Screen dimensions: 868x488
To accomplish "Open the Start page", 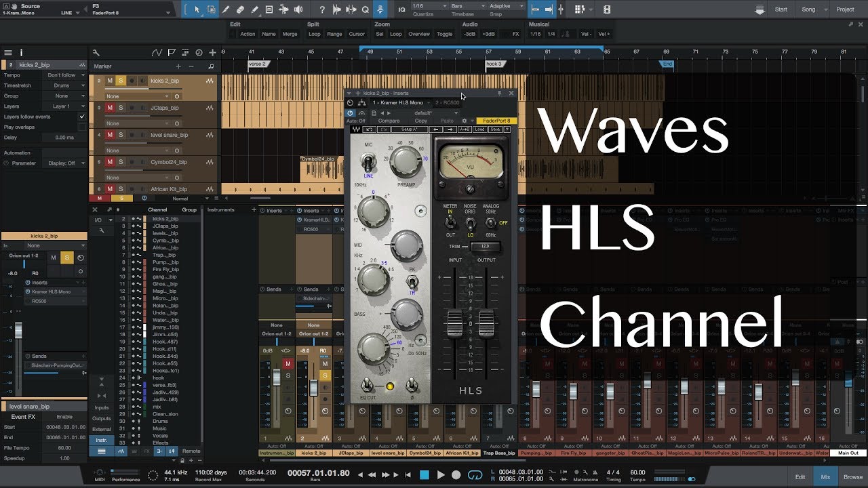I will [x=781, y=9].
